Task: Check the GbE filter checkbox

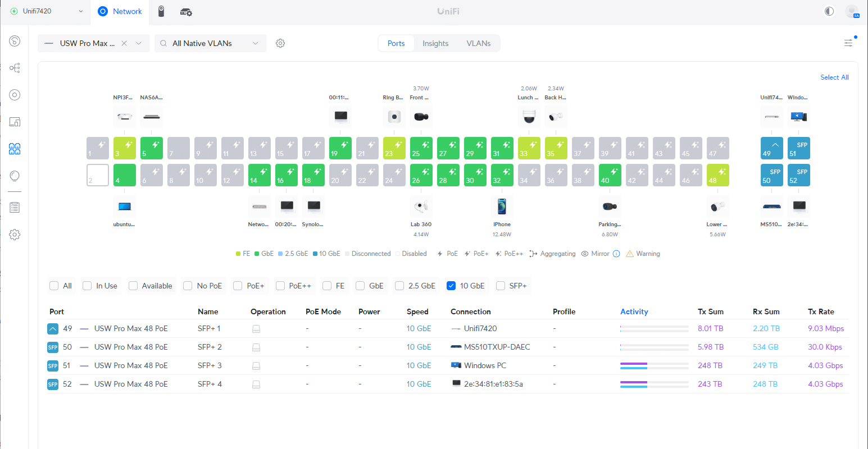Action: click(360, 286)
